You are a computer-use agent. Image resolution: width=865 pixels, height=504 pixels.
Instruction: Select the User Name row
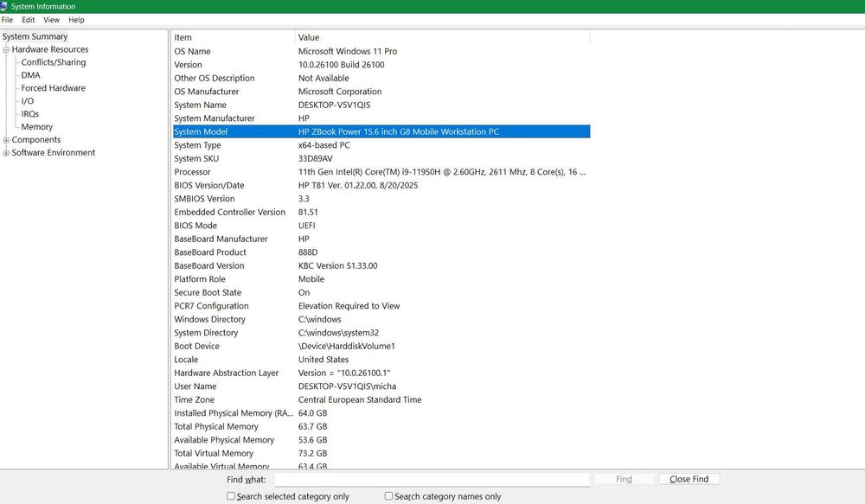(381, 386)
